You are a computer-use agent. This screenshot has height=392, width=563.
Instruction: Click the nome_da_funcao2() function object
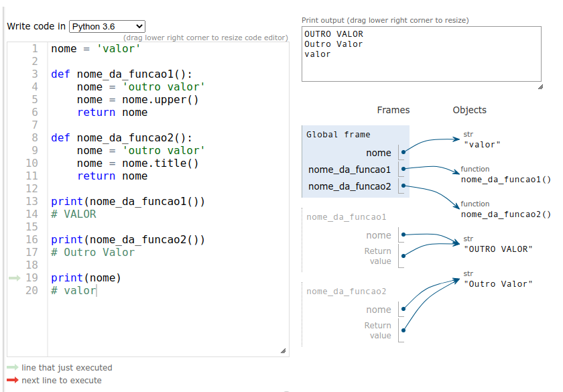point(505,214)
